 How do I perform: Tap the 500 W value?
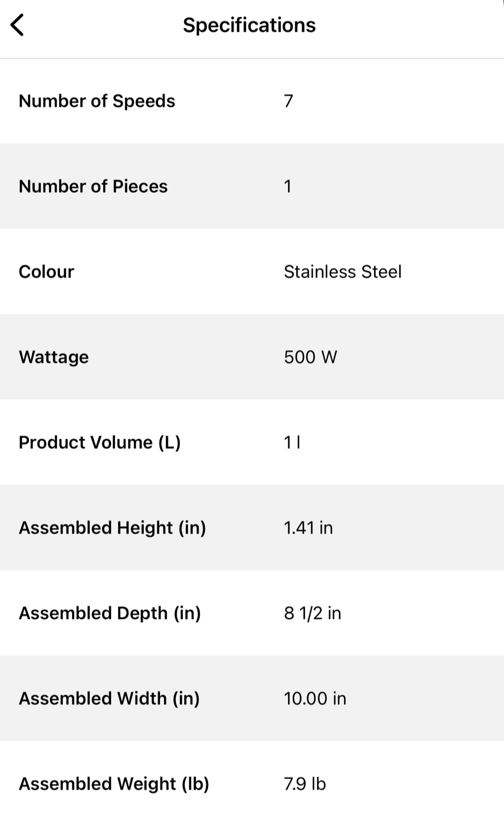[x=310, y=357]
